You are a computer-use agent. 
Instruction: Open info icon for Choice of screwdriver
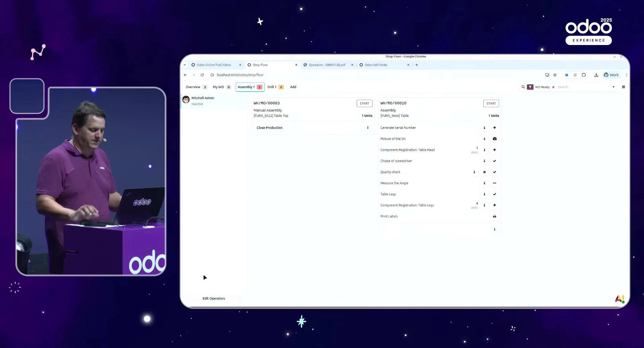click(484, 161)
